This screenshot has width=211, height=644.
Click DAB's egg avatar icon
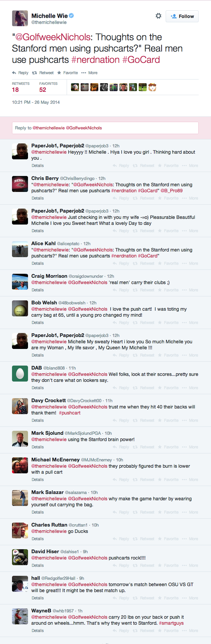pos(20,374)
